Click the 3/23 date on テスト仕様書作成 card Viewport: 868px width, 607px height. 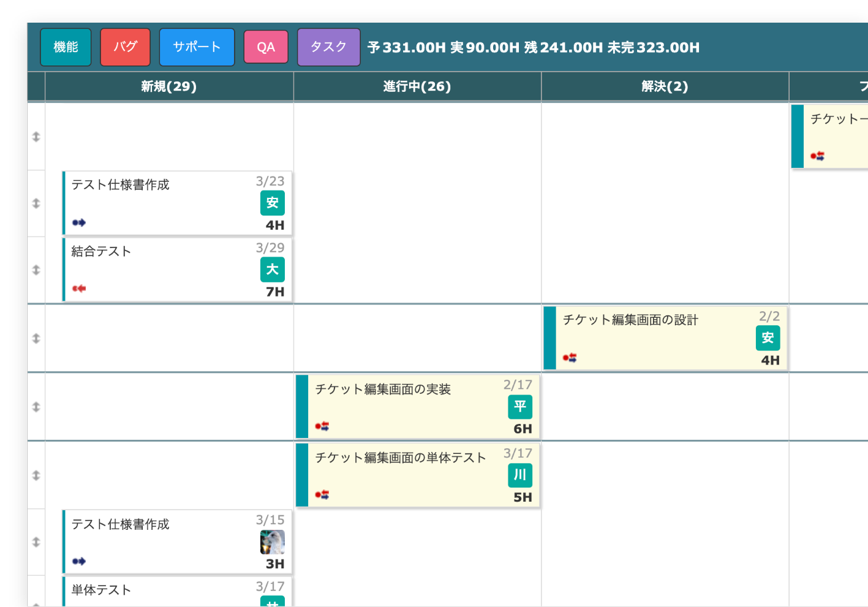270,181
